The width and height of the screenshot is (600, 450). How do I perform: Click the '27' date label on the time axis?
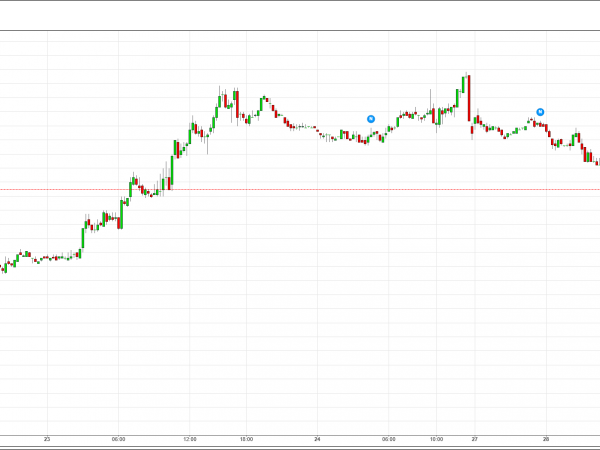point(474,439)
